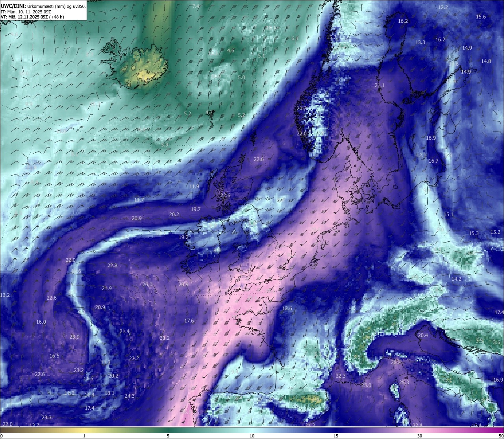Click the value label 3.6
Screen dimensions: 504x439
click(x=497, y=342)
